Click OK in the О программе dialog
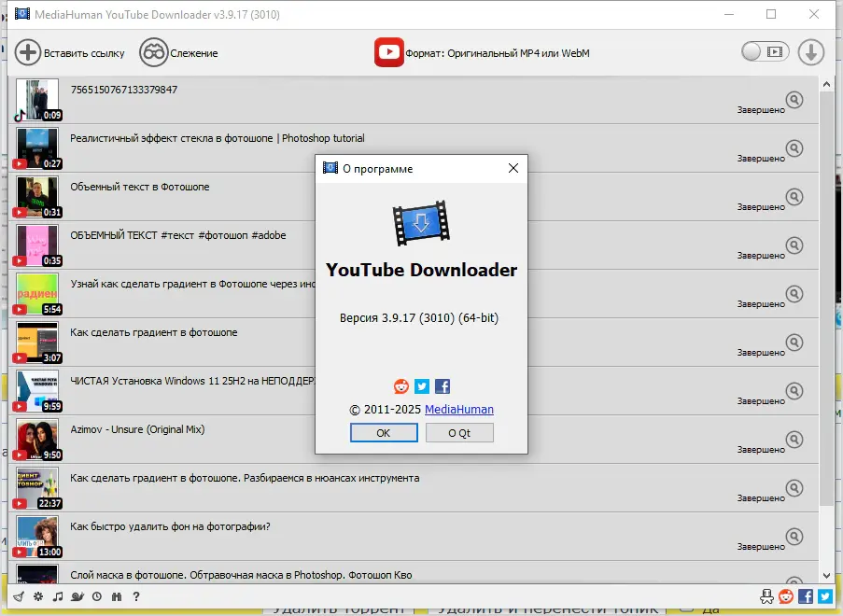The width and height of the screenshot is (843, 616). pyautogui.click(x=384, y=433)
